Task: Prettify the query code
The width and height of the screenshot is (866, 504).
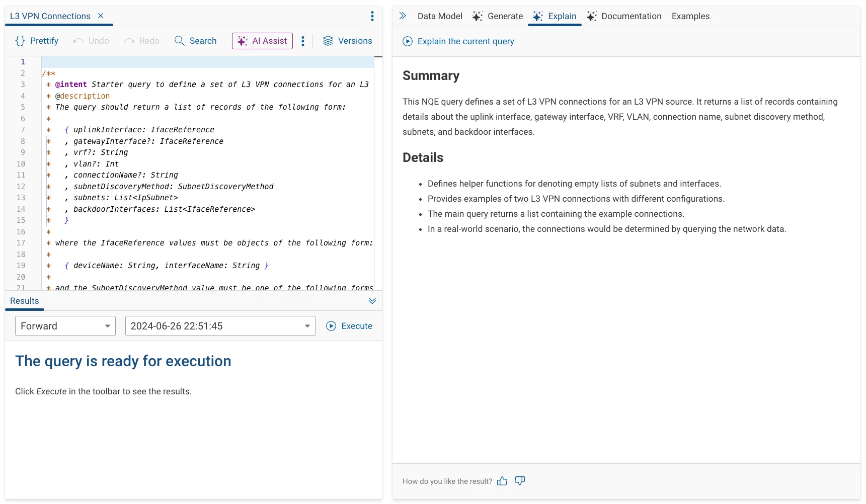Action: point(37,41)
